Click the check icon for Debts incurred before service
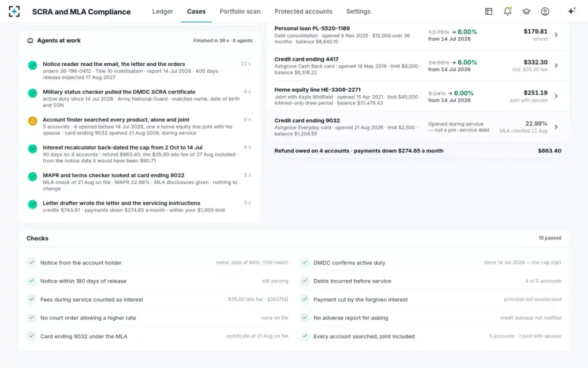This screenshot has height=368, width=588. 305,281
